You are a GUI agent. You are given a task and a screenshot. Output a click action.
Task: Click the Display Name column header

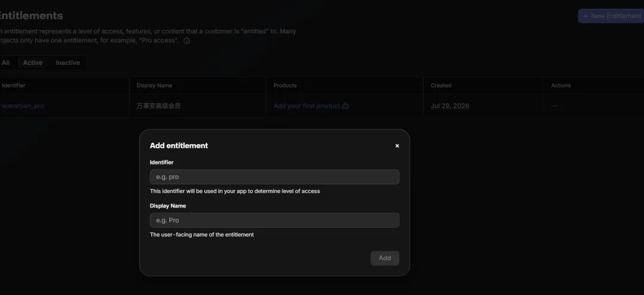tap(154, 85)
